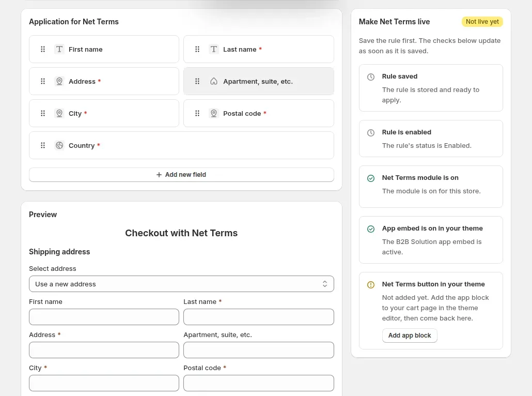Focus the preview Apartment, suite input
The image size is (532, 396).
[259, 350]
